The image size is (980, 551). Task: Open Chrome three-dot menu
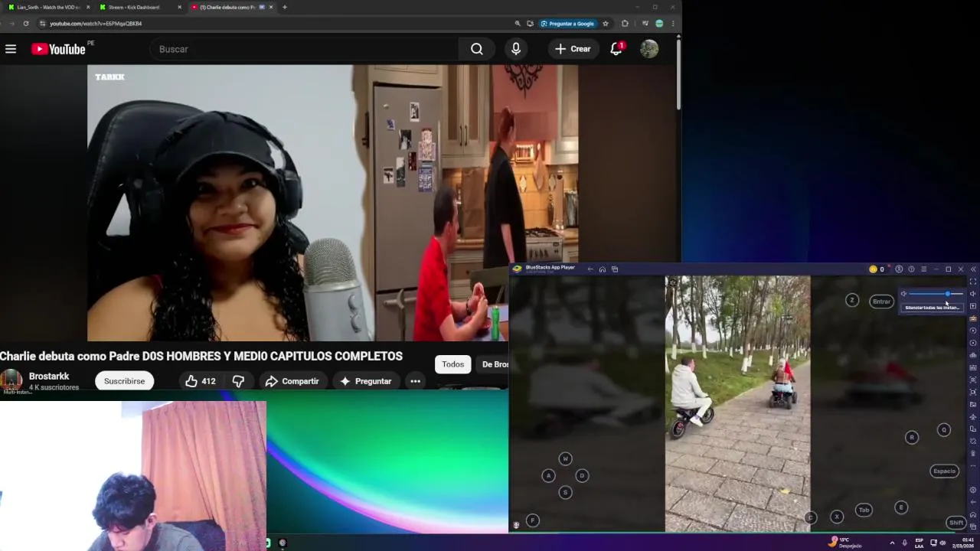[672, 24]
